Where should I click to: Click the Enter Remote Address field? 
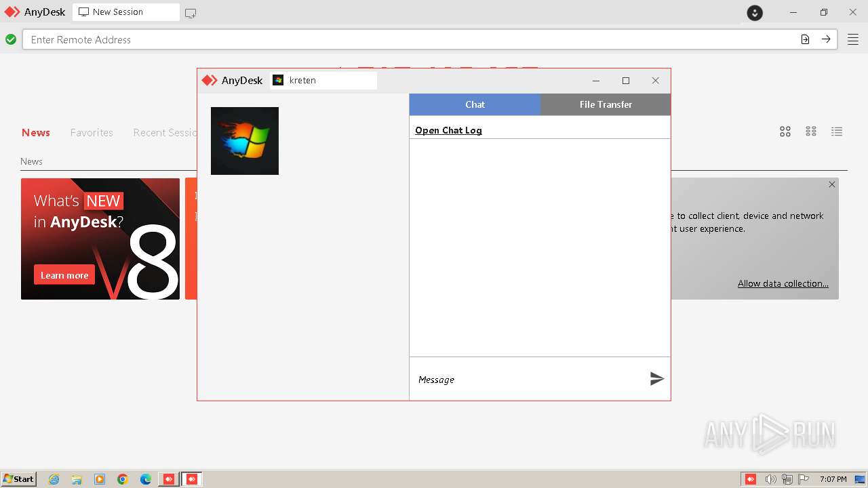[x=410, y=39]
